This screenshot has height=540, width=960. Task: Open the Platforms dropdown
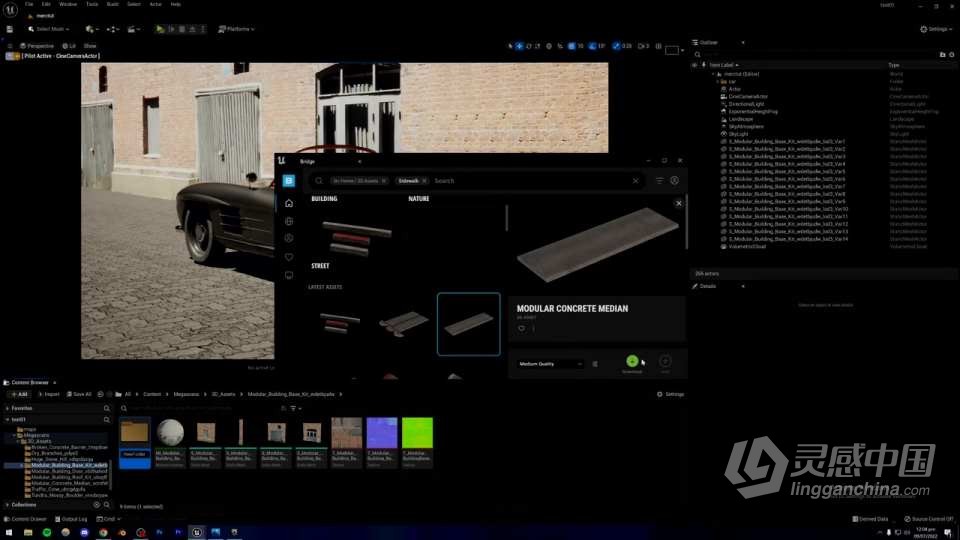tap(236, 29)
